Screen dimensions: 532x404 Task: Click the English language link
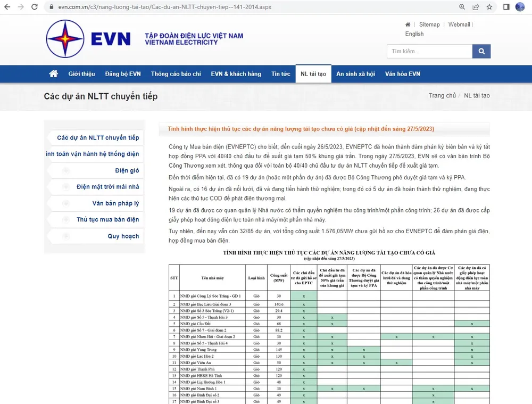click(414, 34)
